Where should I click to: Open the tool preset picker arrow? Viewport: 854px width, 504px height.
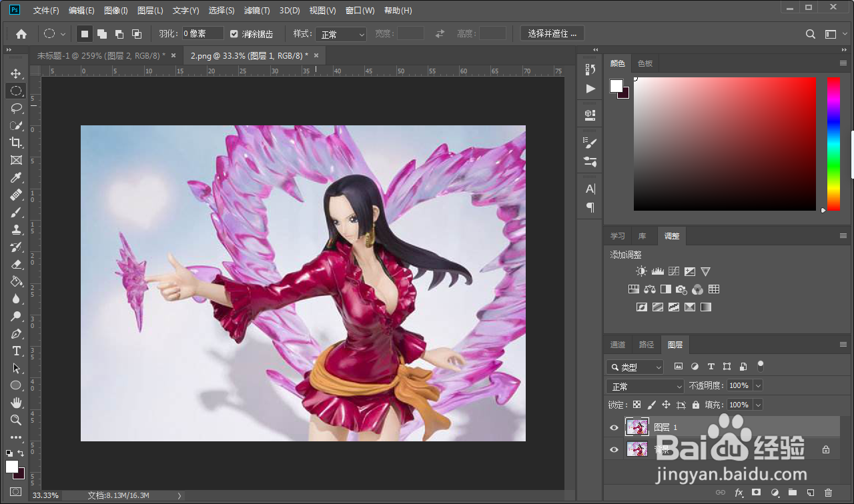(x=63, y=34)
